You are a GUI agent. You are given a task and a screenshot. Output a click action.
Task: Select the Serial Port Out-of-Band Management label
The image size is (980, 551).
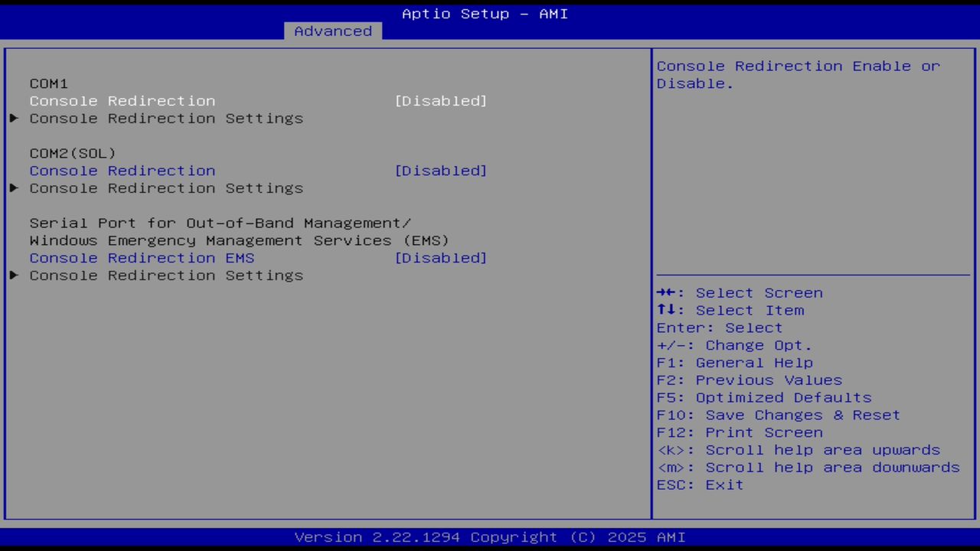pos(220,223)
